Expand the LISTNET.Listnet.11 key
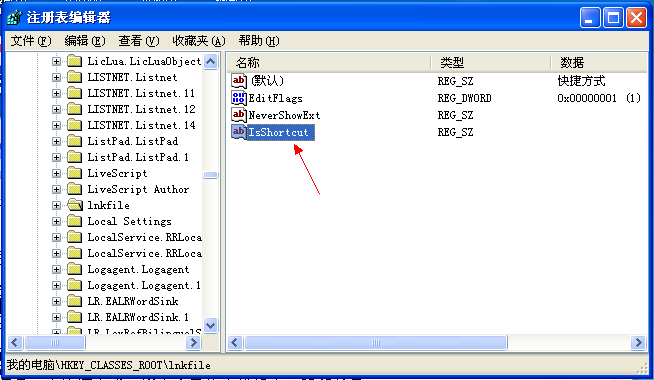The height and width of the screenshot is (380, 654). click(x=56, y=93)
